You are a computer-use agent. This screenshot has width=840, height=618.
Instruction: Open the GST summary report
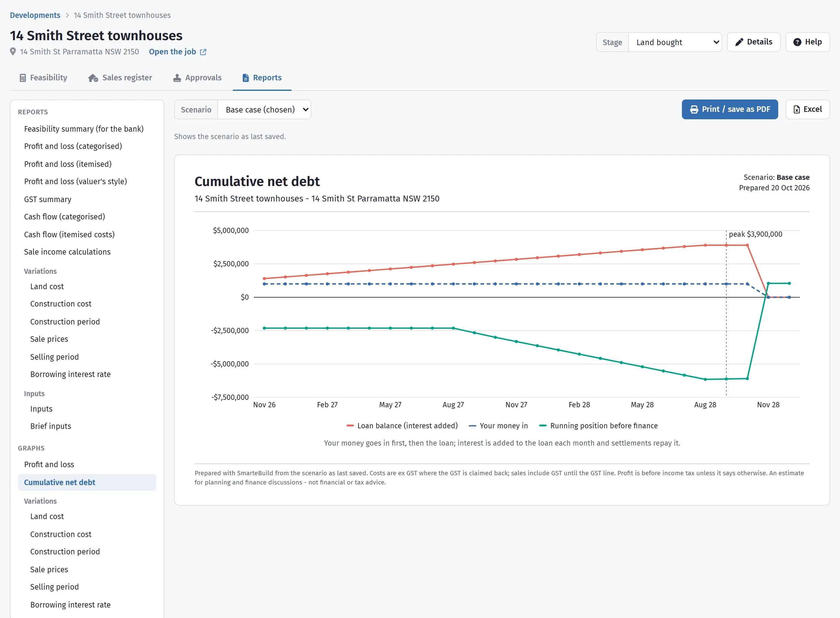48,199
